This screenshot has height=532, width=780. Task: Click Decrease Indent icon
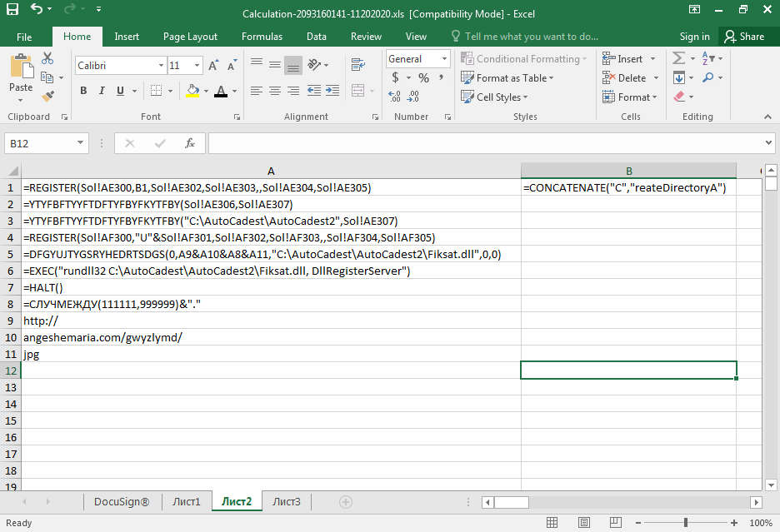(314, 91)
